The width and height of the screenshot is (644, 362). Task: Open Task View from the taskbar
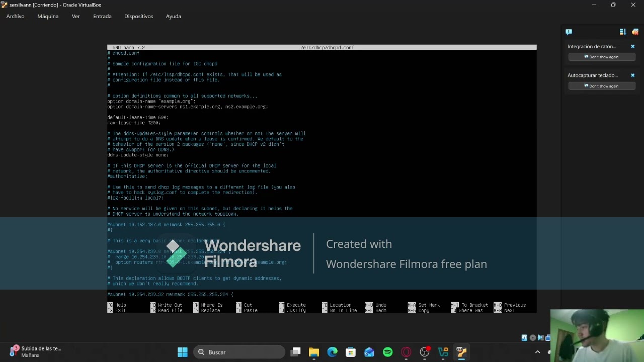pos(295,352)
